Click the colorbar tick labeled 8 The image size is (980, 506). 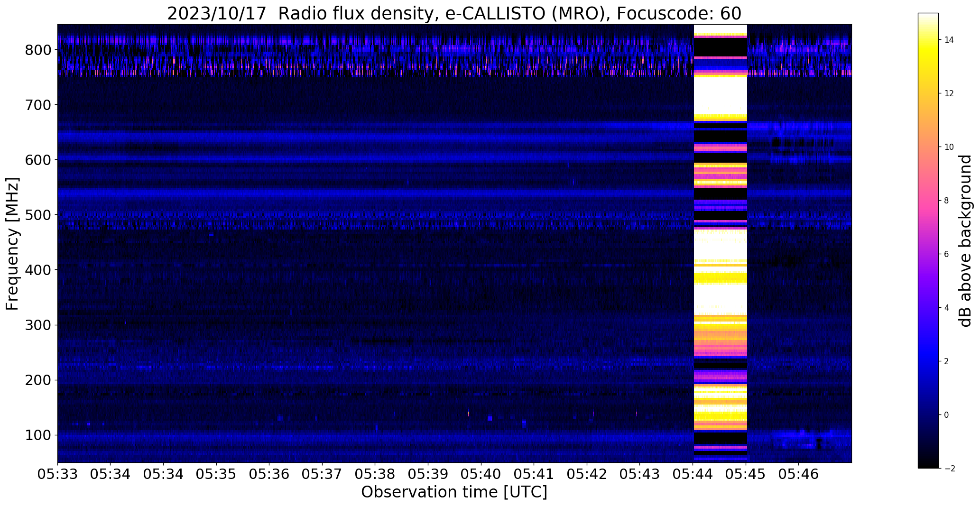tap(946, 201)
